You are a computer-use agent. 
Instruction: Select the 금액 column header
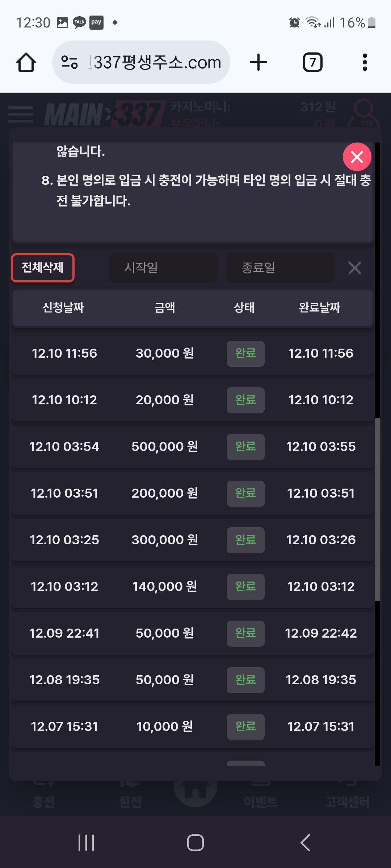point(165,307)
